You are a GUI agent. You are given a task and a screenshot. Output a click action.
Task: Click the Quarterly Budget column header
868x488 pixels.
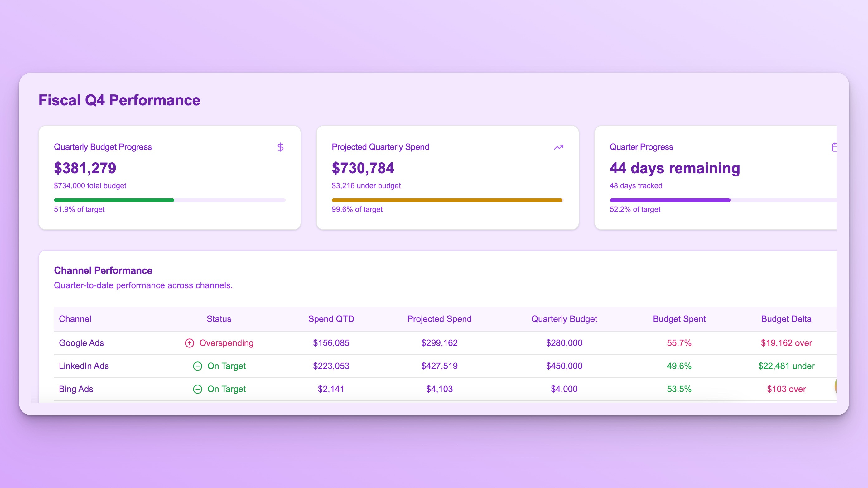coord(564,319)
